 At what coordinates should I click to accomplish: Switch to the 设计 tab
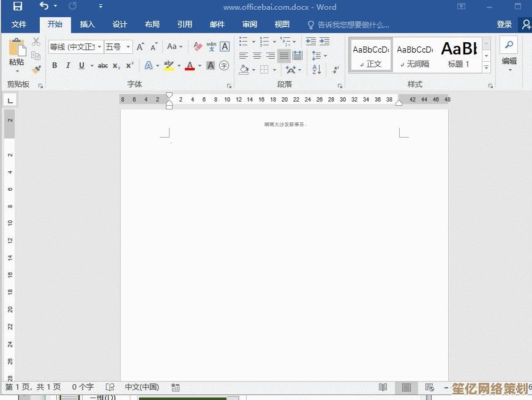[x=120, y=24]
